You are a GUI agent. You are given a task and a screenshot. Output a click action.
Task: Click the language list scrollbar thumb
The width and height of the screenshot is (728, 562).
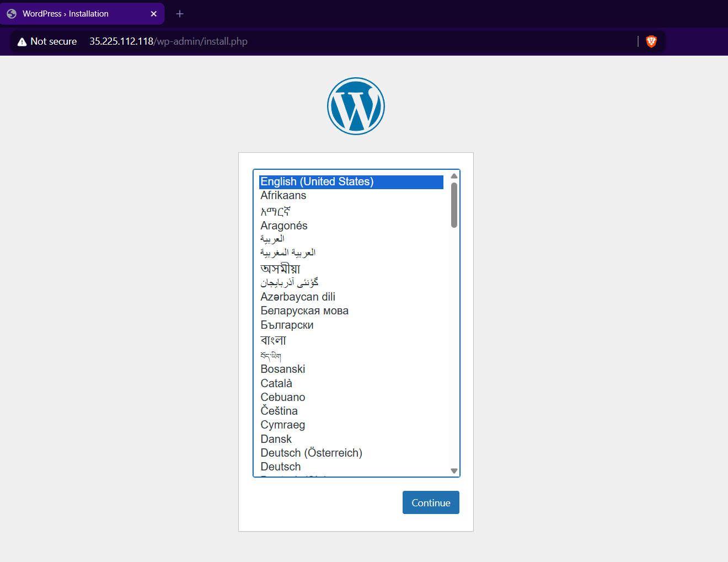(x=454, y=205)
